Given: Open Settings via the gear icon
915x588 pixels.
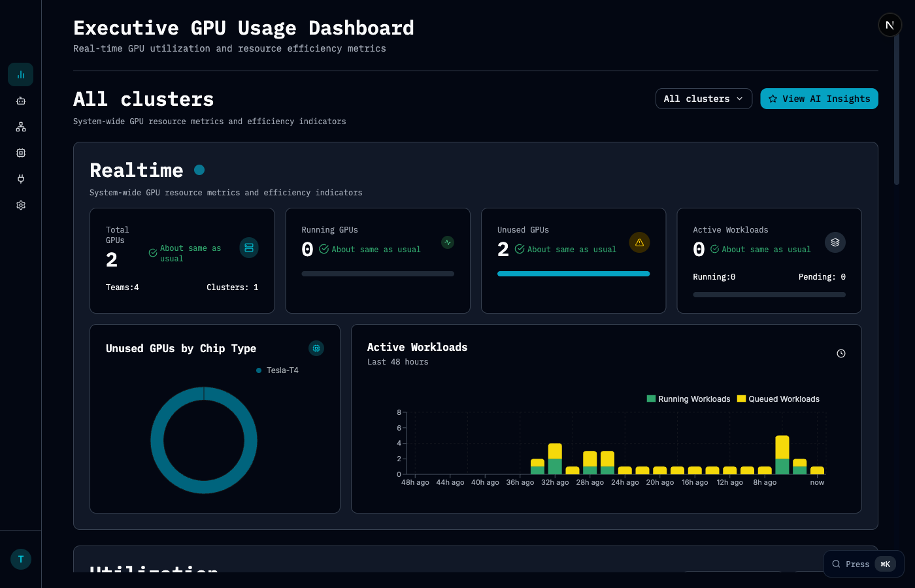Looking at the screenshot, I should tap(20, 204).
